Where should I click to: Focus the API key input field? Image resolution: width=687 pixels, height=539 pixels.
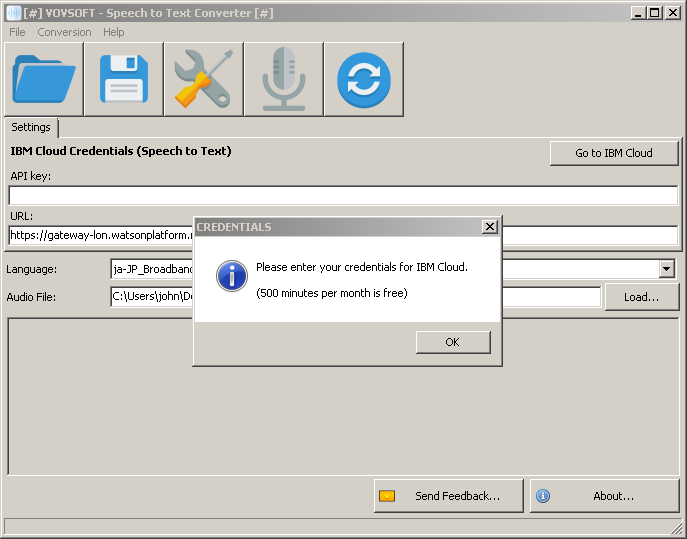[x=343, y=195]
